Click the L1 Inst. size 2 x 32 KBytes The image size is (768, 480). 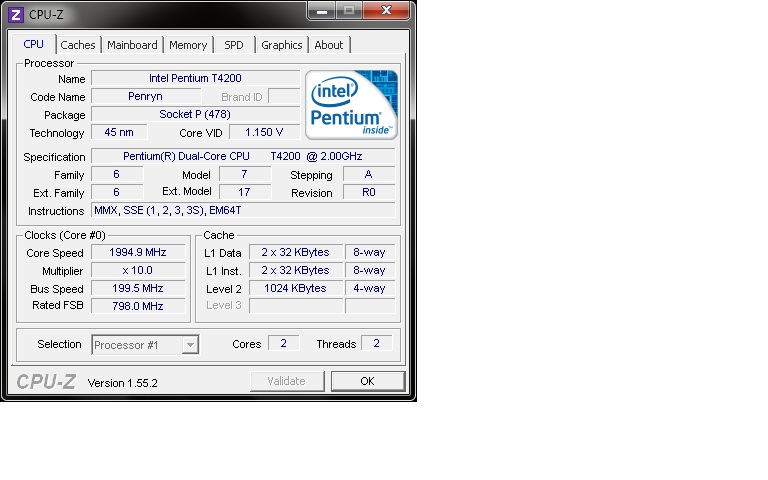(296, 270)
